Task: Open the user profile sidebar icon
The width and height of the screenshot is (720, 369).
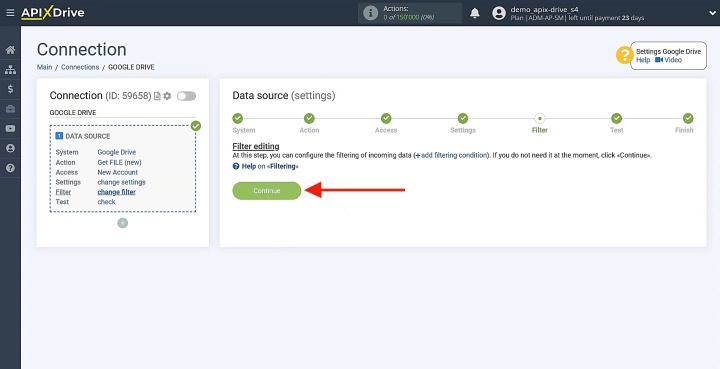Action: click(10, 148)
